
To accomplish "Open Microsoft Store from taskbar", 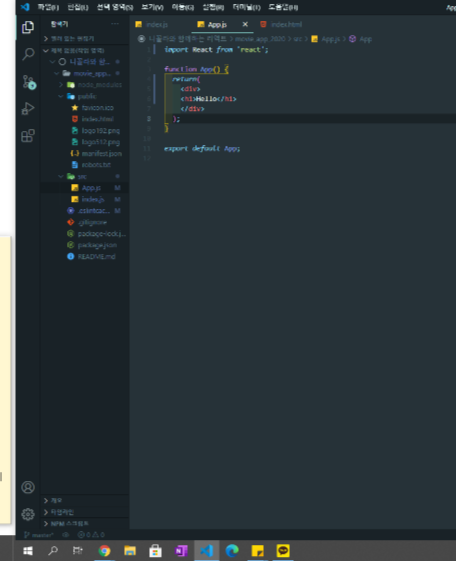I will point(155,550).
